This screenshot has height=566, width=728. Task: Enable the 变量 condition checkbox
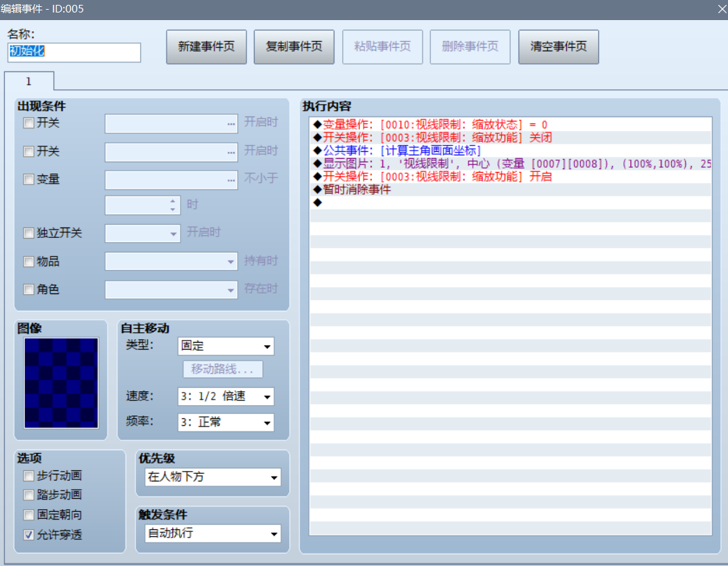28,179
